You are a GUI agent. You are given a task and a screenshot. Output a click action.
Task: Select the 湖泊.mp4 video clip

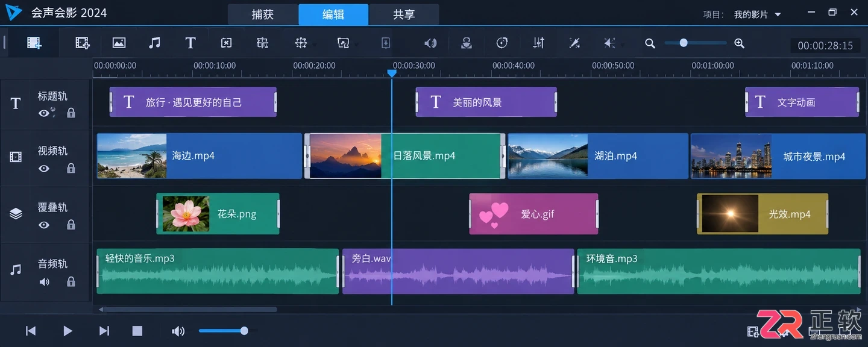pyautogui.click(x=598, y=156)
